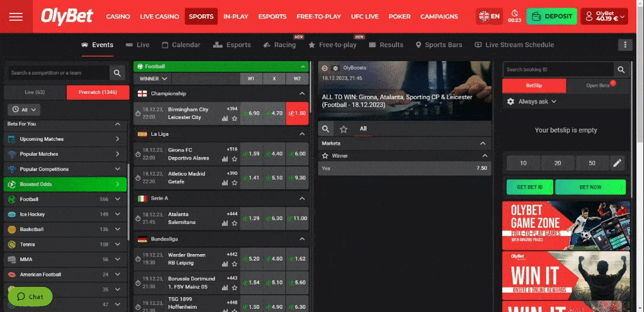Switch to Live (63) matches toggle

pos(35,93)
